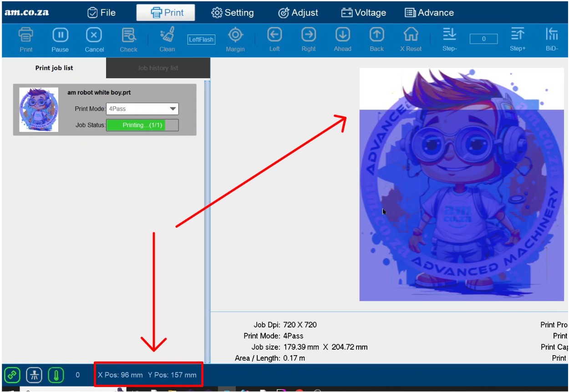Toggle the LeftFlash button
The image size is (569, 392).
[201, 40]
